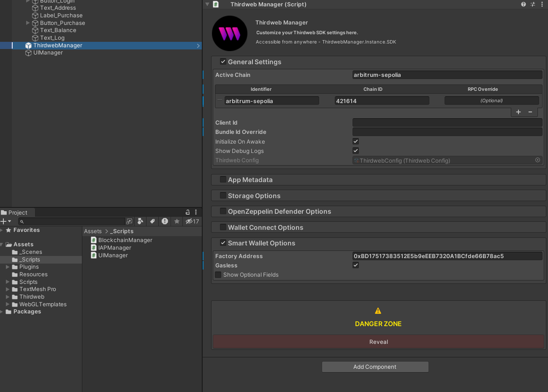This screenshot has width=548, height=392.
Task: Enable Wallet Connect Options checkbox
Action: click(223, 227)
